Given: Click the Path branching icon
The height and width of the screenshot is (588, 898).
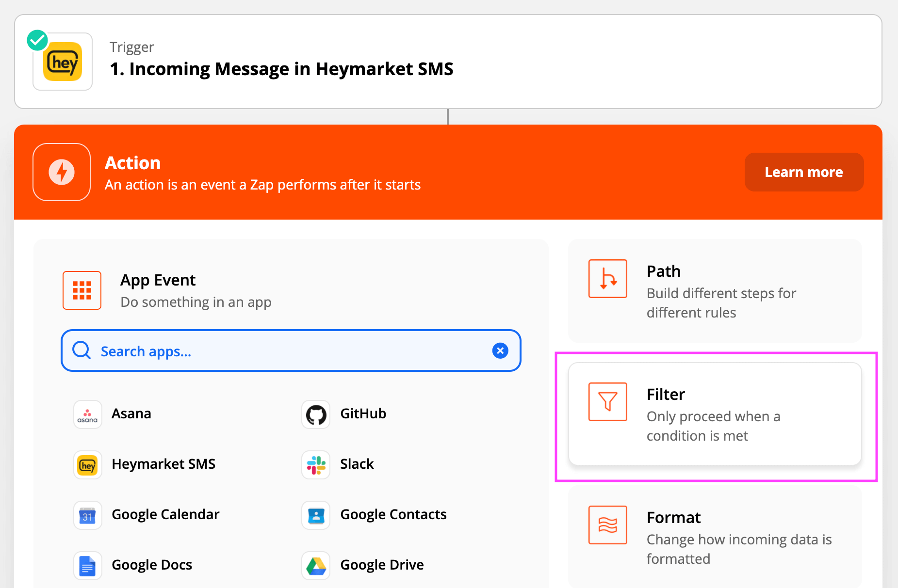Looking at the screenshot, I should tap(608, 279).
